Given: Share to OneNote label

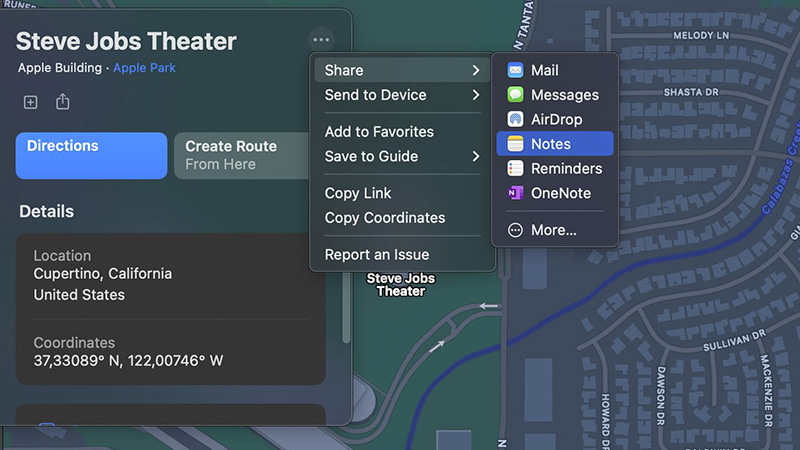Looking at the screenshot, I should coord(561,193).
